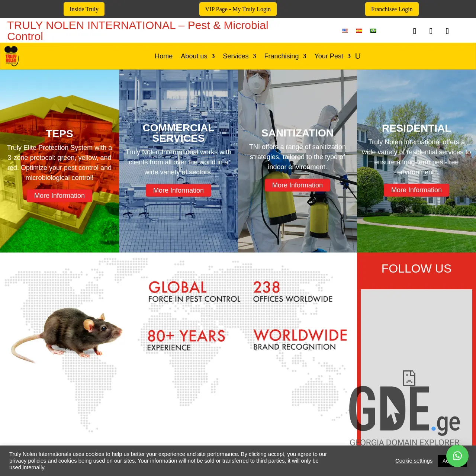The image size is (476, 476).
Task: Click the Inside Truly button
Action: (84, 9)
